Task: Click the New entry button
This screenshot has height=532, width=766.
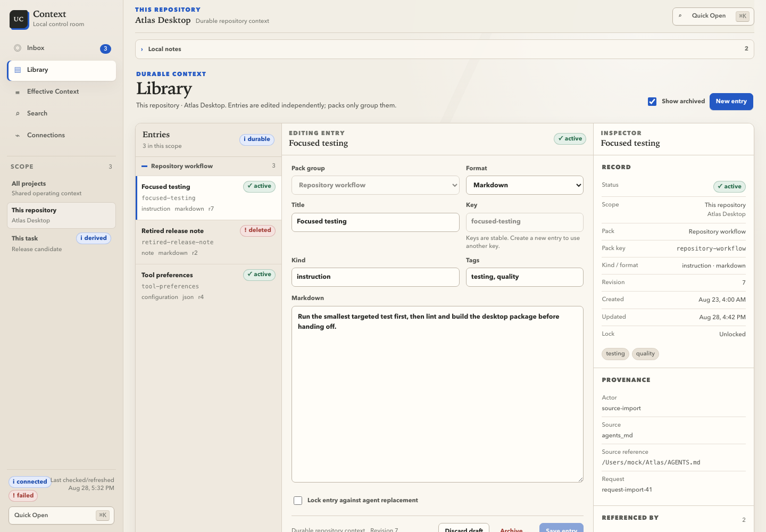Action: tap(731, 102)
